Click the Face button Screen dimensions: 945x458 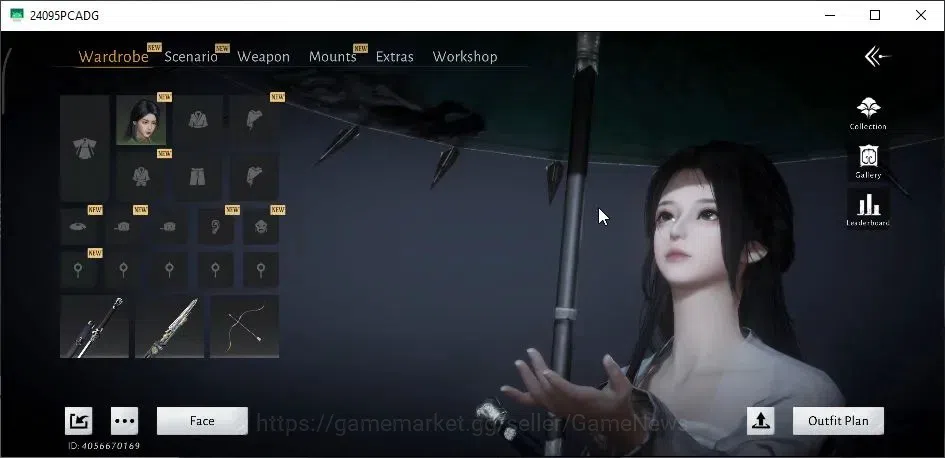[x=202, y=421]
